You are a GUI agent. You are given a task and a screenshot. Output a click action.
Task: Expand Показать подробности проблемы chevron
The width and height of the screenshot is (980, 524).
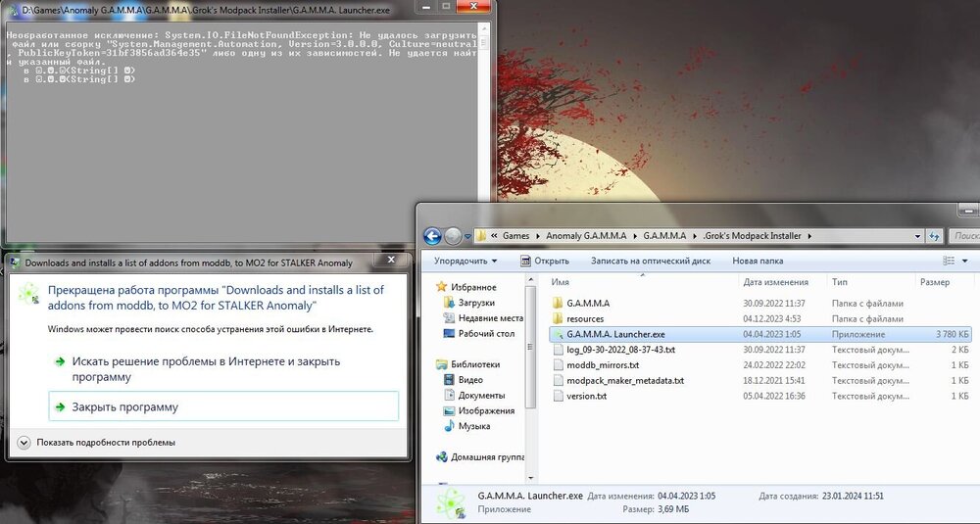[24, 443]
